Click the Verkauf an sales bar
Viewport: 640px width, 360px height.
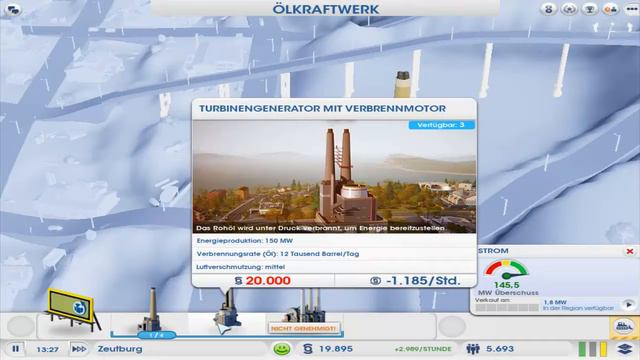tap(507, 307)
